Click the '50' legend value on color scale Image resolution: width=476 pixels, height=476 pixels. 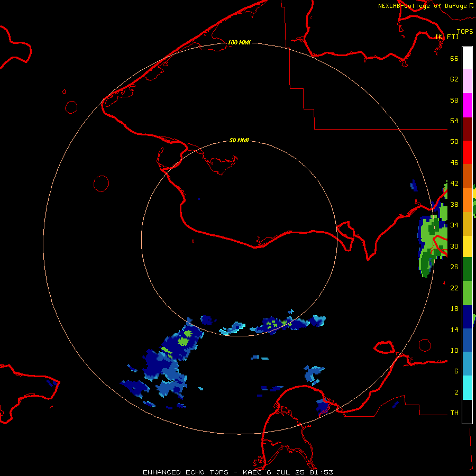pyautogui.click(x=454, y=141)
